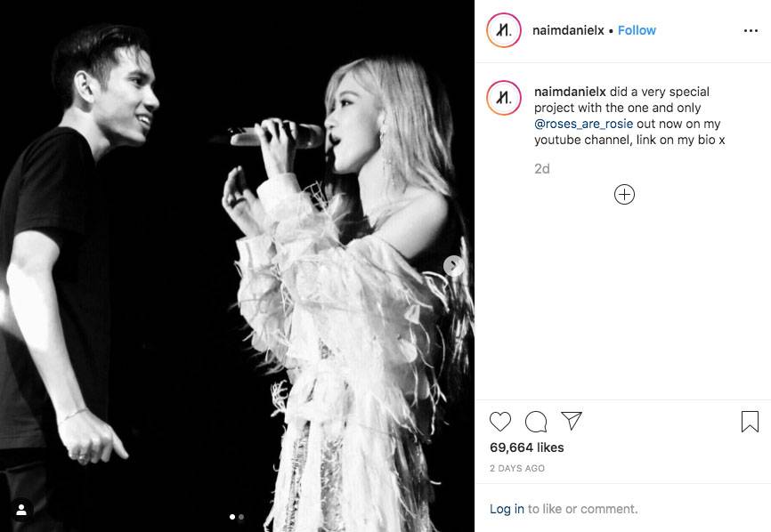Go to next photo using arrow
771x532 pixels.
pyautogui.click(x=453, y=266)
